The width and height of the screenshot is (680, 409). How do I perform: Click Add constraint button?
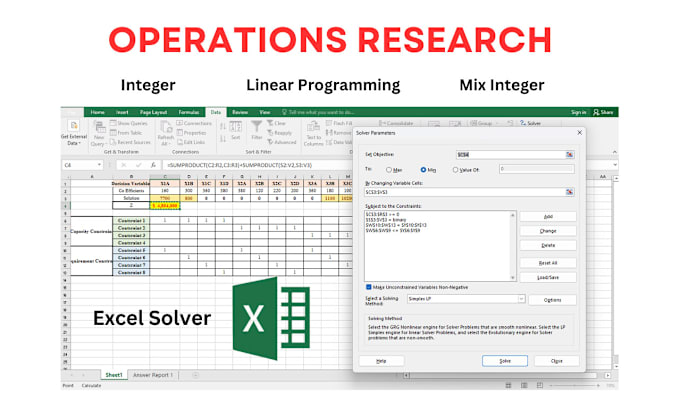548,216
